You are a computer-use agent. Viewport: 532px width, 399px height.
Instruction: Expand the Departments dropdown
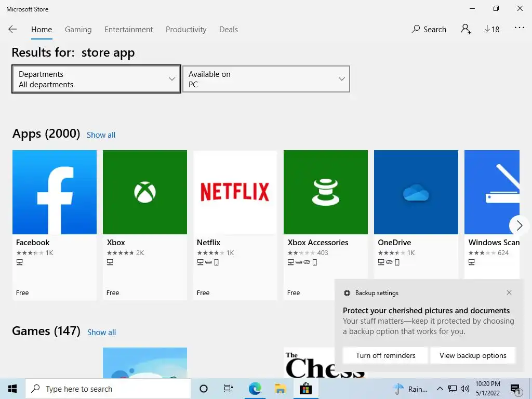[x=96, y=79]
